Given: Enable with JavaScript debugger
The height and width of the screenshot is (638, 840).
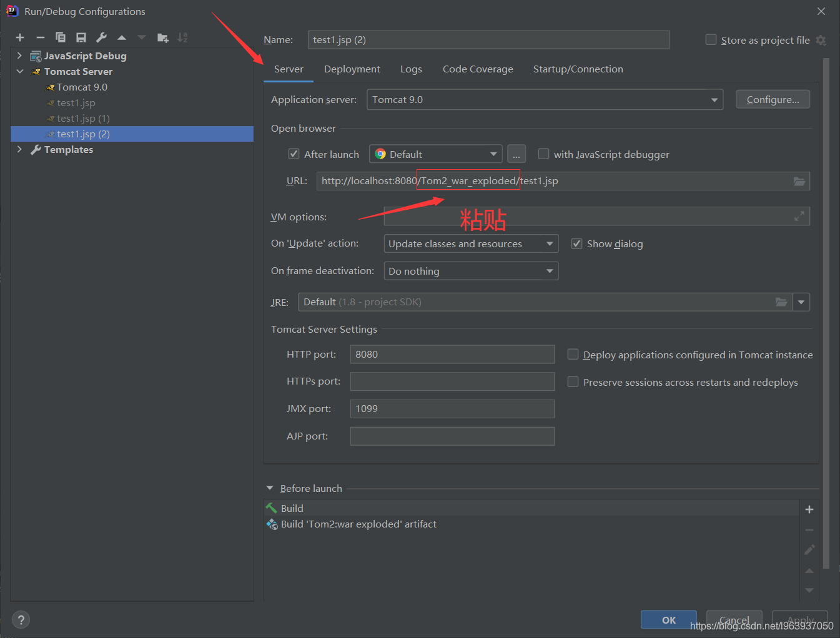Looking at the screenshot, I should click(x=543, y=154).
